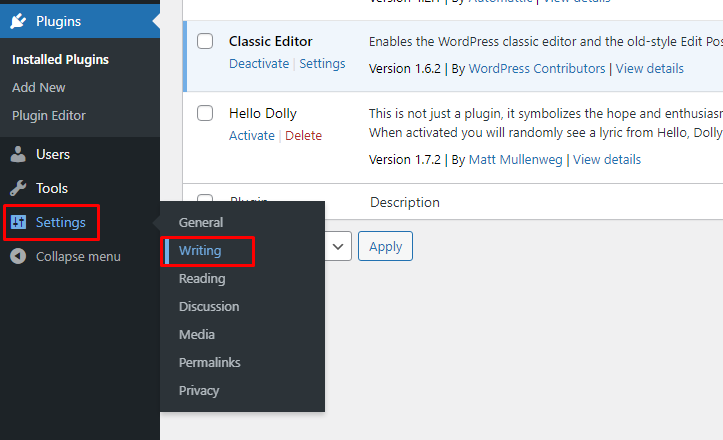Select Media in Settings flyout
Screen dimensions: 723x440
197,334
